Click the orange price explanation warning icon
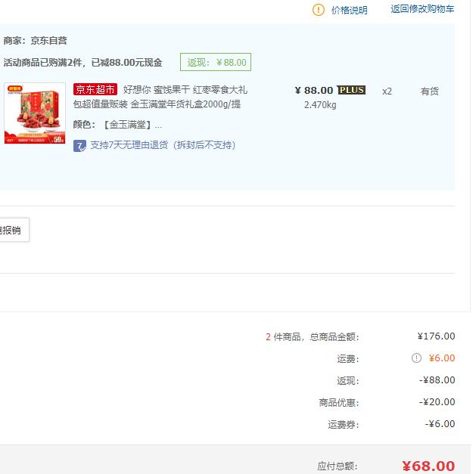 [319, 10]
